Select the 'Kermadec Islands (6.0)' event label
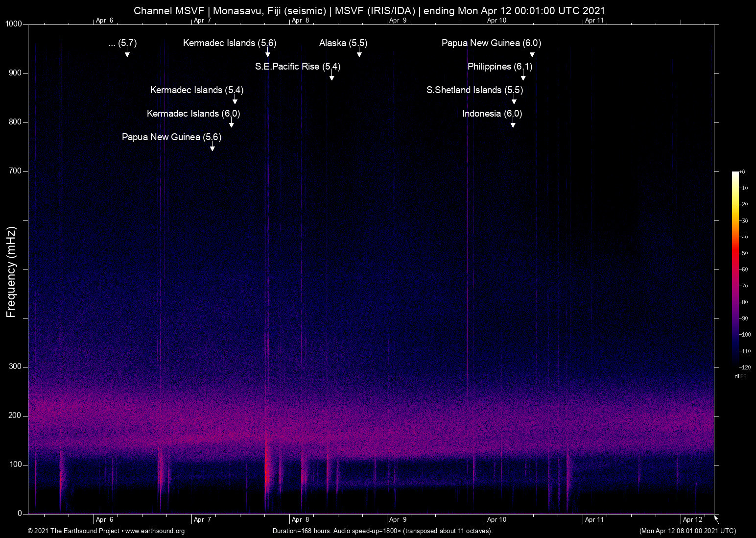 coord(193,114)
